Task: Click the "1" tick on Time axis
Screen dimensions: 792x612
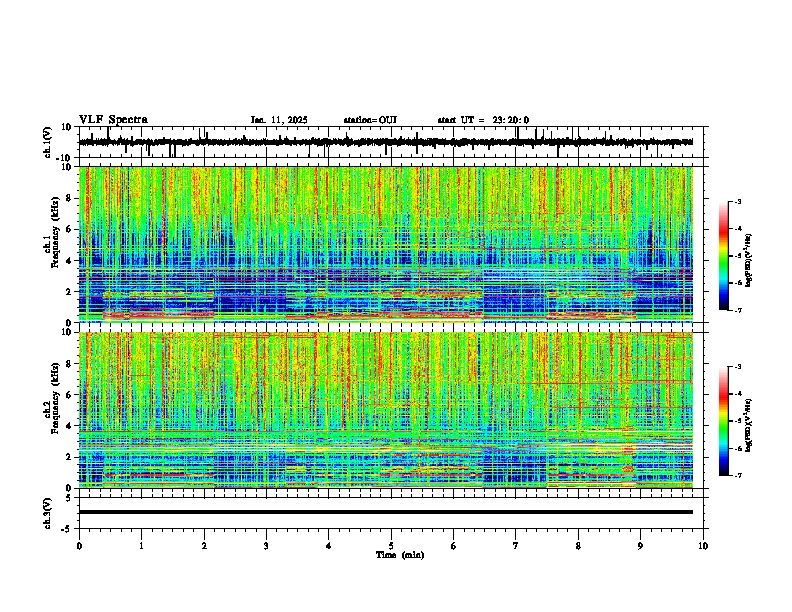Action: pyautogui.click(x=142, y=546)
